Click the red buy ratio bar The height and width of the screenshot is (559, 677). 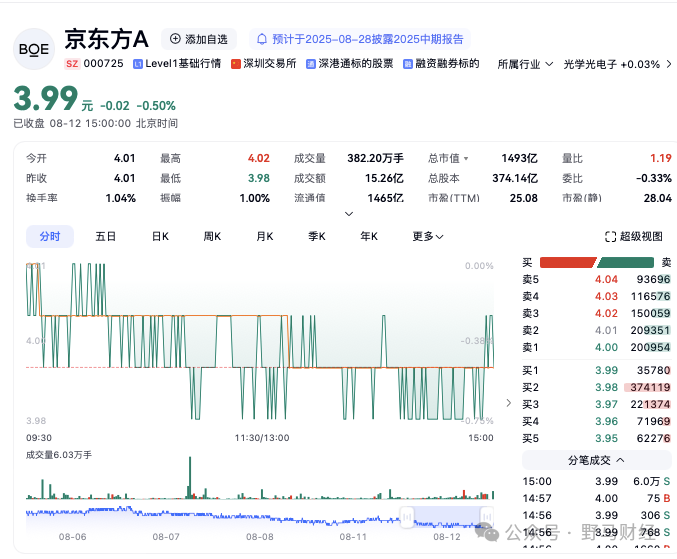click(568, 262)
